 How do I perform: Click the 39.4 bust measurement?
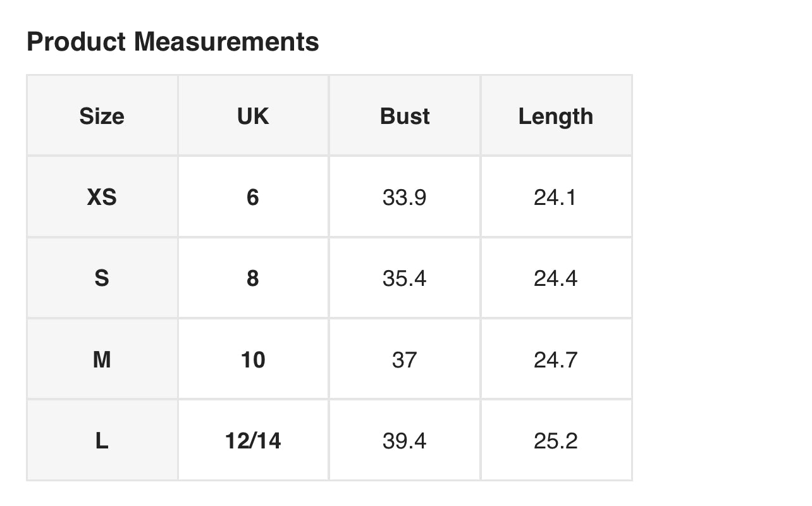point(405,440)
